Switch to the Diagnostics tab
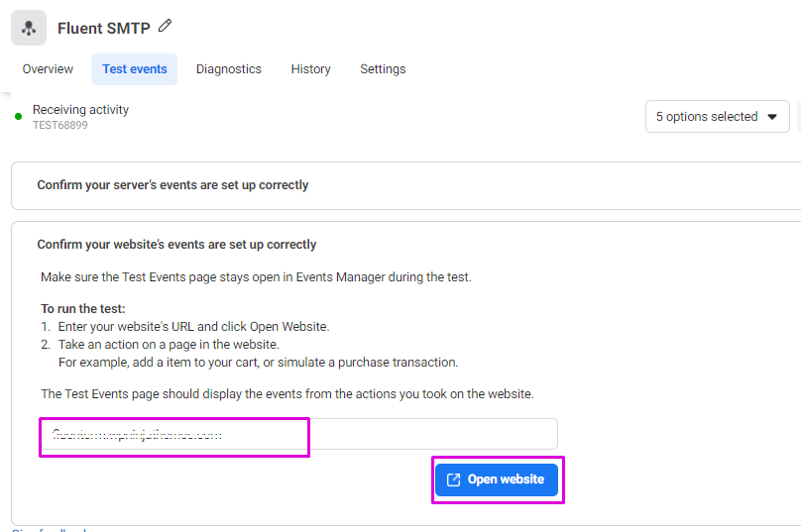801x532 pixels. coord(228,69)
